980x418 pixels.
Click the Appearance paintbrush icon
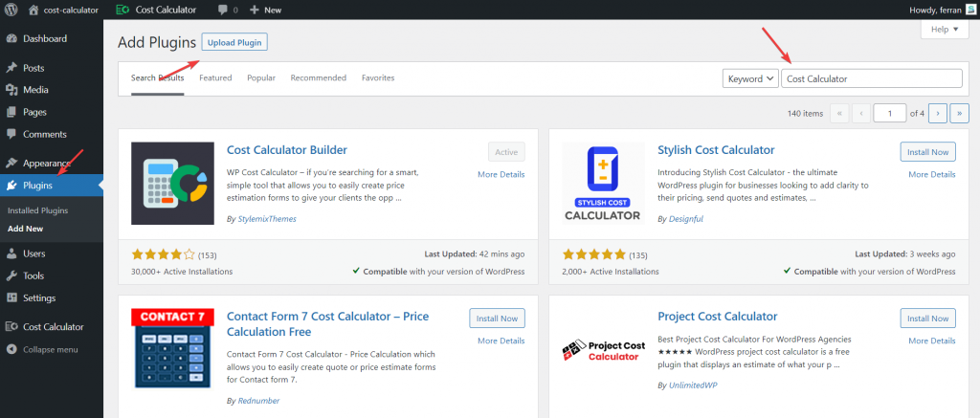pos(11,163)
